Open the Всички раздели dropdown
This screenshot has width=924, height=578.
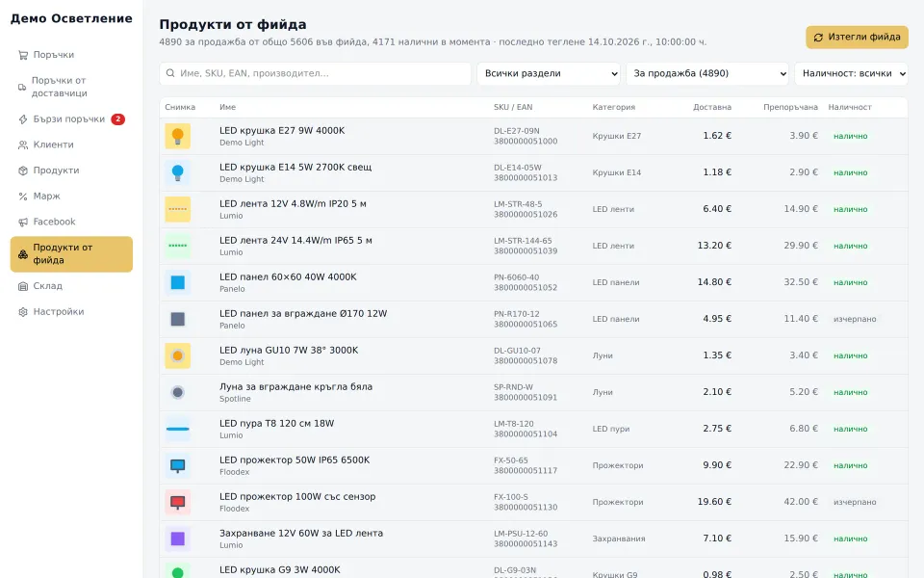pos(549,74)
